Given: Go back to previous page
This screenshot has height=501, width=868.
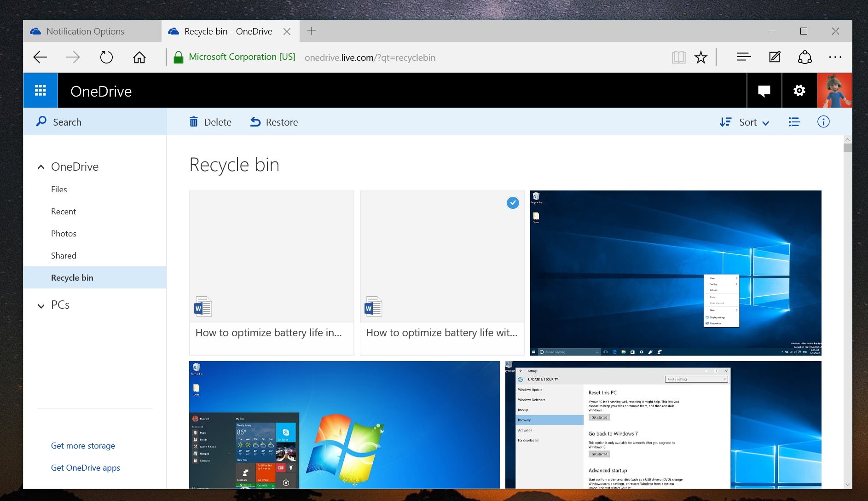Looking at the screenshot, I should pyautogui.click(x=41, y=57).
